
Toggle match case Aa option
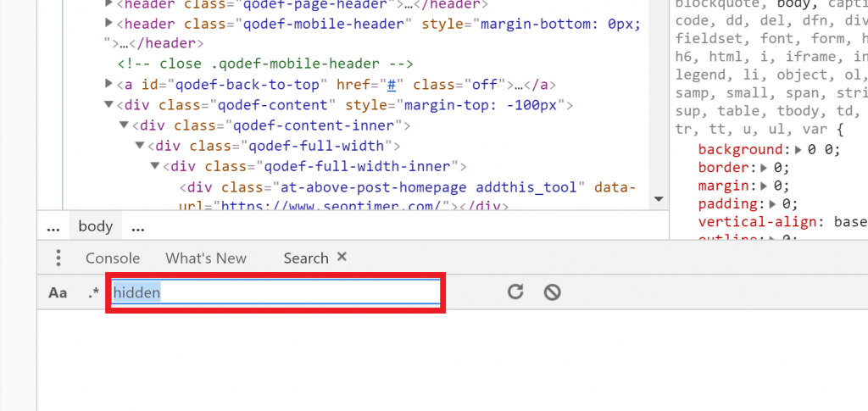(x=58, y=293)
